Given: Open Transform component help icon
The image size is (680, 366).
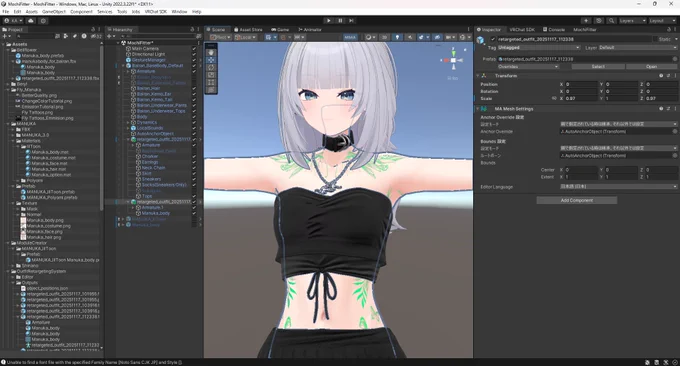Looking at the screenshot, I should click(661, 76).
